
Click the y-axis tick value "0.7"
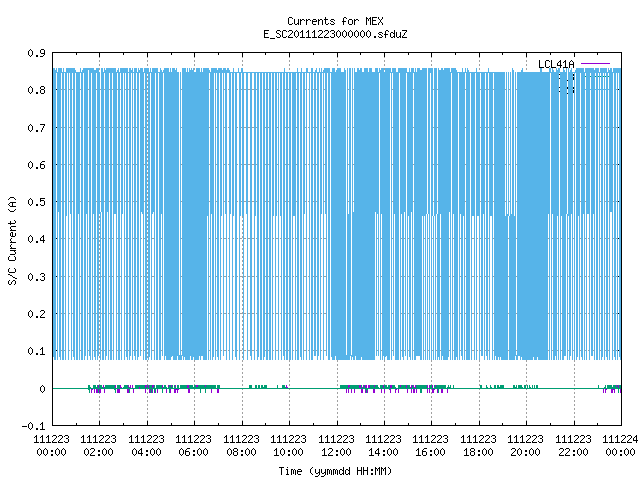click(36, 128)
